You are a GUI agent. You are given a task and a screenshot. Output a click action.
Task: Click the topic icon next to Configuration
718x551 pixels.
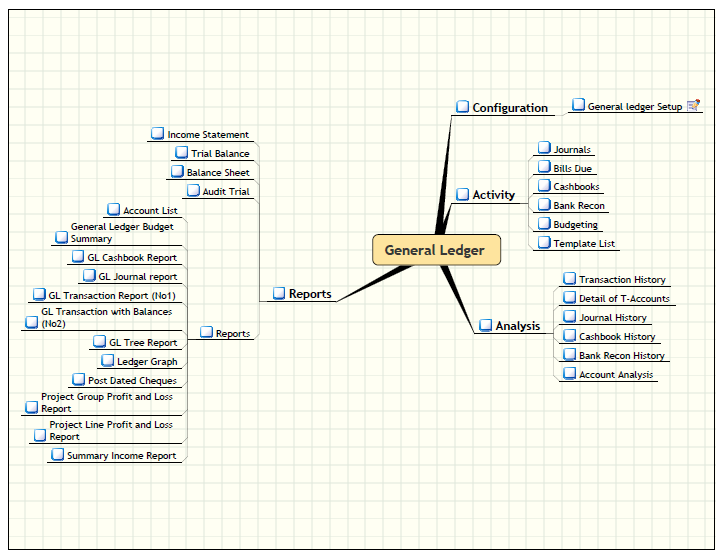(462, 107)
